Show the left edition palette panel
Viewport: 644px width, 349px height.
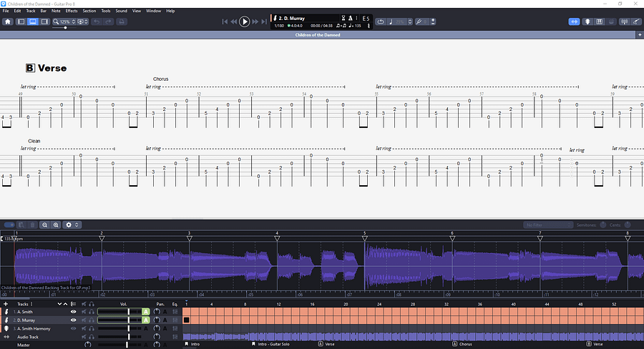tap(21, 21)
